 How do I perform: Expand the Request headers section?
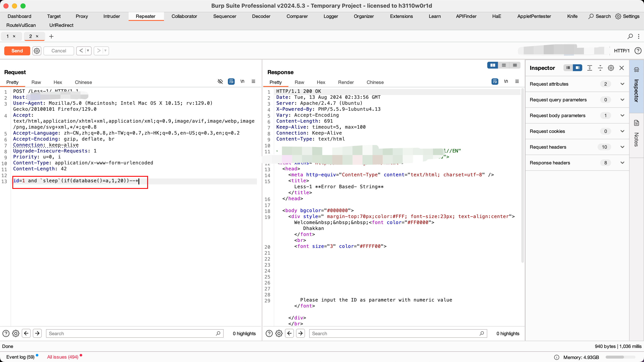click(x=622, y=147)
